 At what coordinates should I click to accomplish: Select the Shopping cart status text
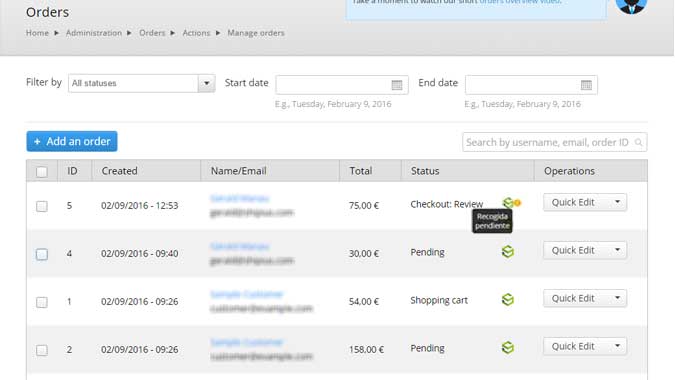click(439, 300)
